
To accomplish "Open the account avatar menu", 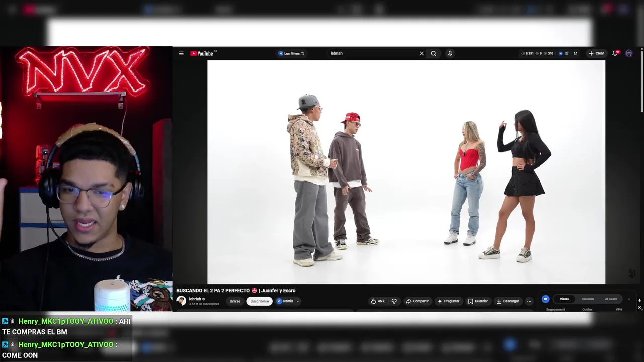I will [629, 53].
